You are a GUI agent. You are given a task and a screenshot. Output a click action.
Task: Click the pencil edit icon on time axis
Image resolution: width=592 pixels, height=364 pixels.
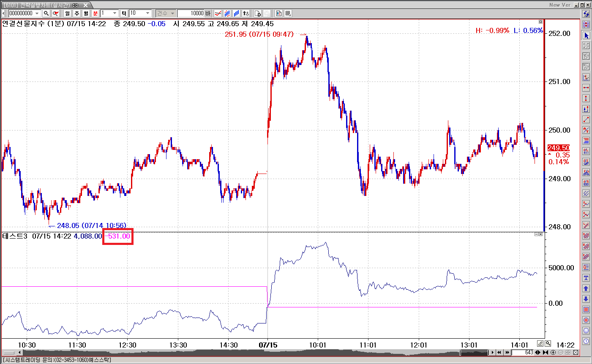[x=540, y=344]
